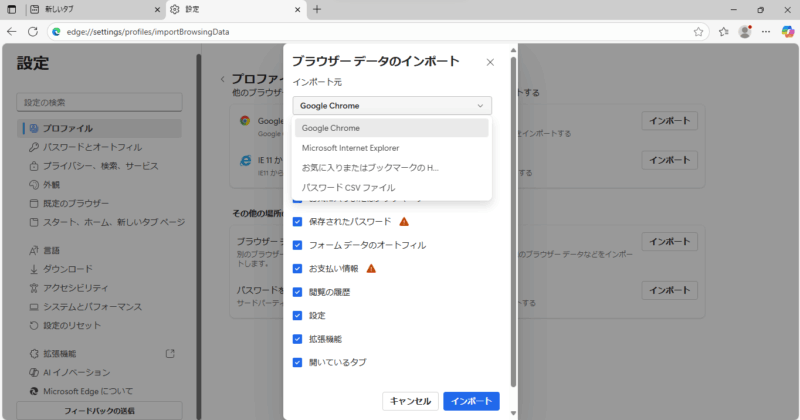Click the Internet Explorer logo in the import list
This screenshot has width=800, height=420.
pyautogui.click(x=245, y=161)
